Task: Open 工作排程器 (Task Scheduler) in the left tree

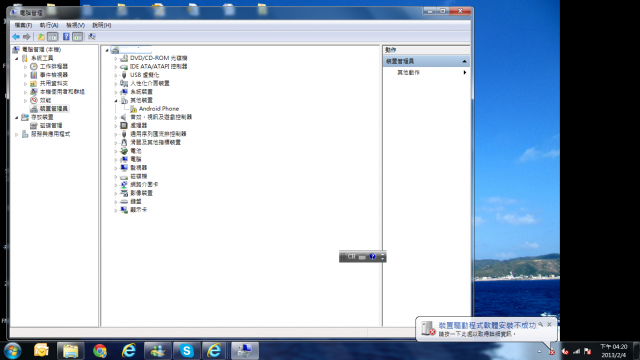Action: 54,66
